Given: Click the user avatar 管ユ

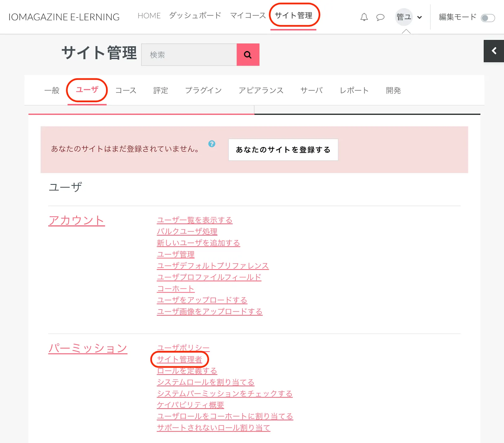Looking at the screenshot, I should point(404,17).
